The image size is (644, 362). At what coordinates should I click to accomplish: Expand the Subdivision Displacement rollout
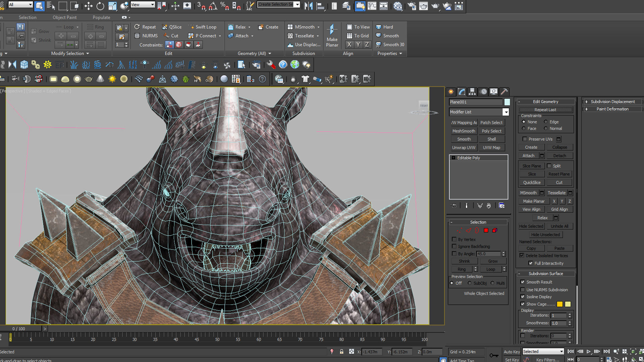(612, 102)
